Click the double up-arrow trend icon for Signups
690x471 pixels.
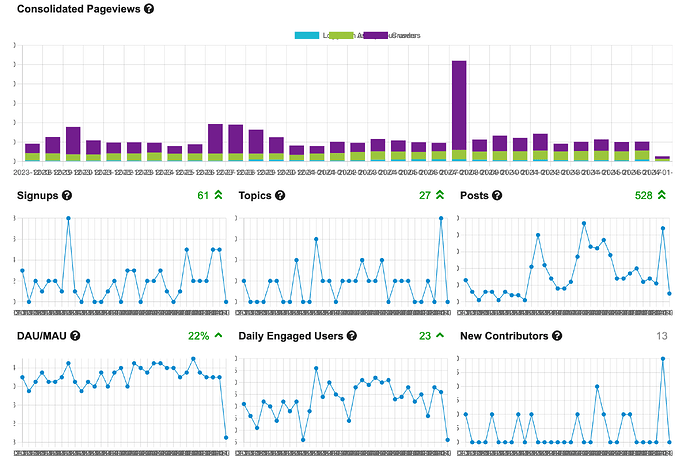[x=218, y=195]
